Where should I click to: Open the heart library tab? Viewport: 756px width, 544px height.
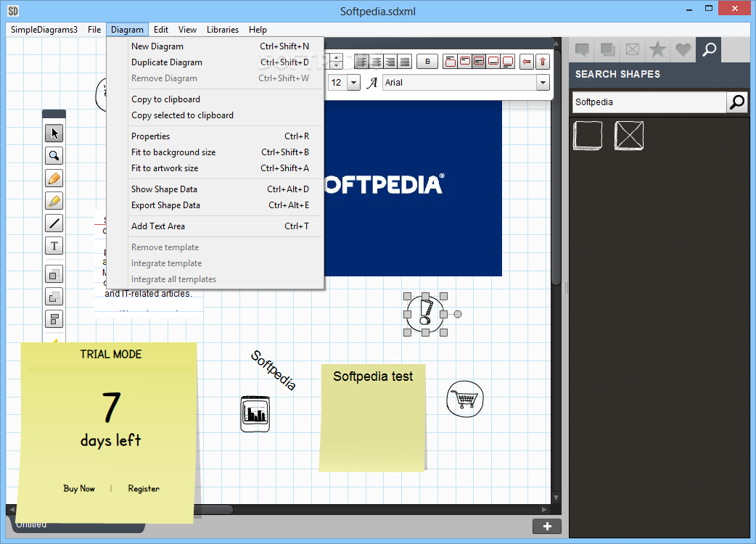pos(683,49)
